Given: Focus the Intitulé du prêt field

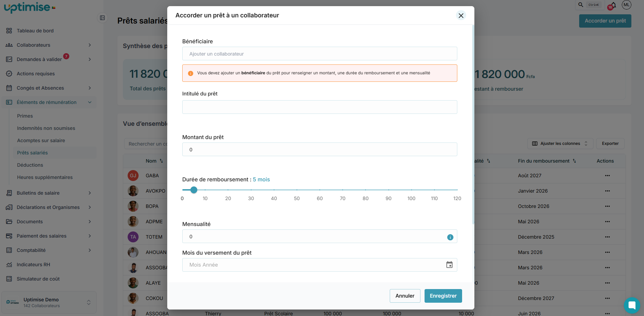Looking at the screenshot, I should (x=319, y=107).
